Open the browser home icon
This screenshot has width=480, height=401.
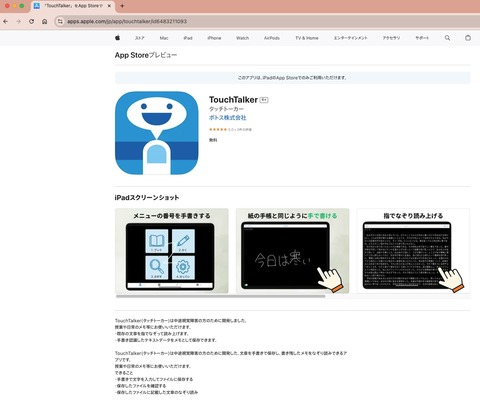[x=44, y=21]
